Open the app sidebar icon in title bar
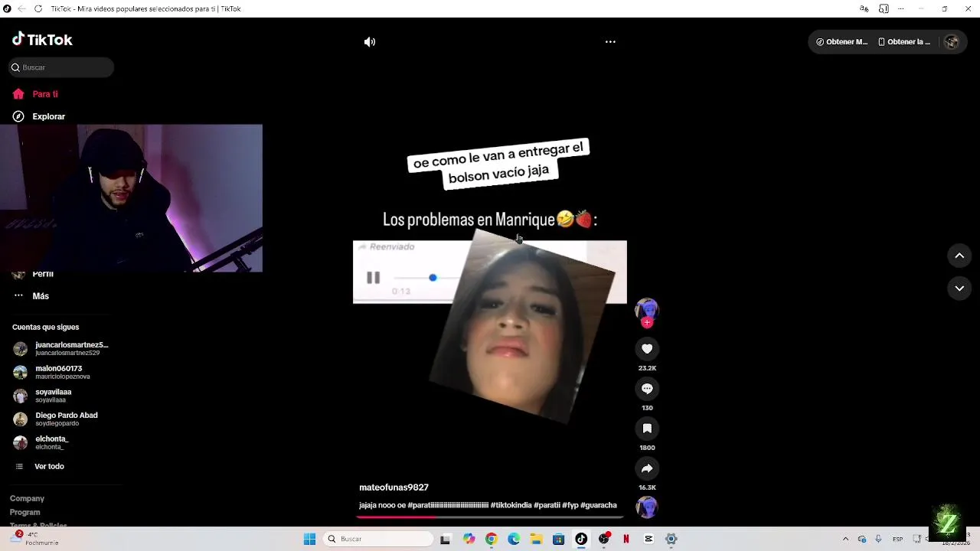The image size is (980, 551). click(884, 8)
